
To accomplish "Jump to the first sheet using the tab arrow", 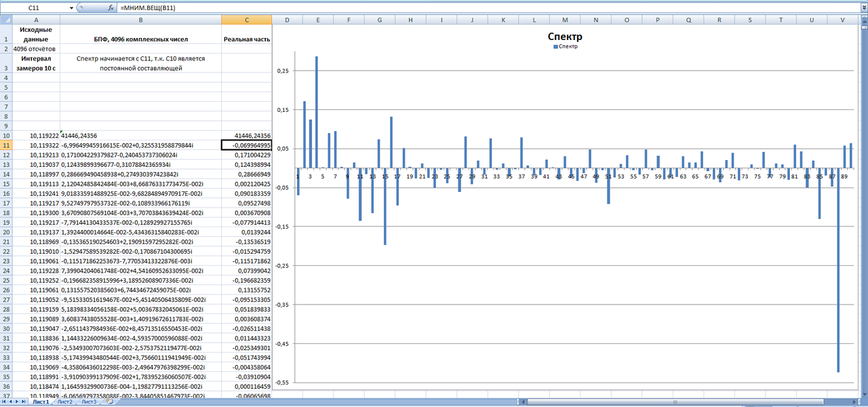I will 4,402.
